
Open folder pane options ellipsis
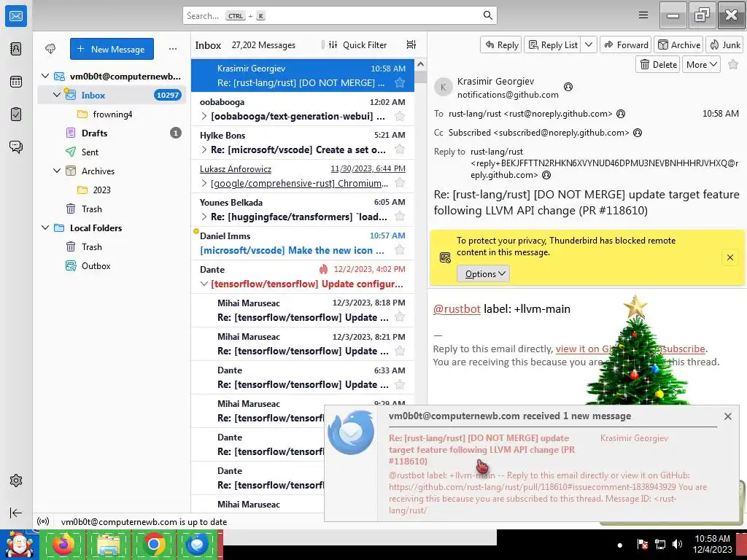172,49
